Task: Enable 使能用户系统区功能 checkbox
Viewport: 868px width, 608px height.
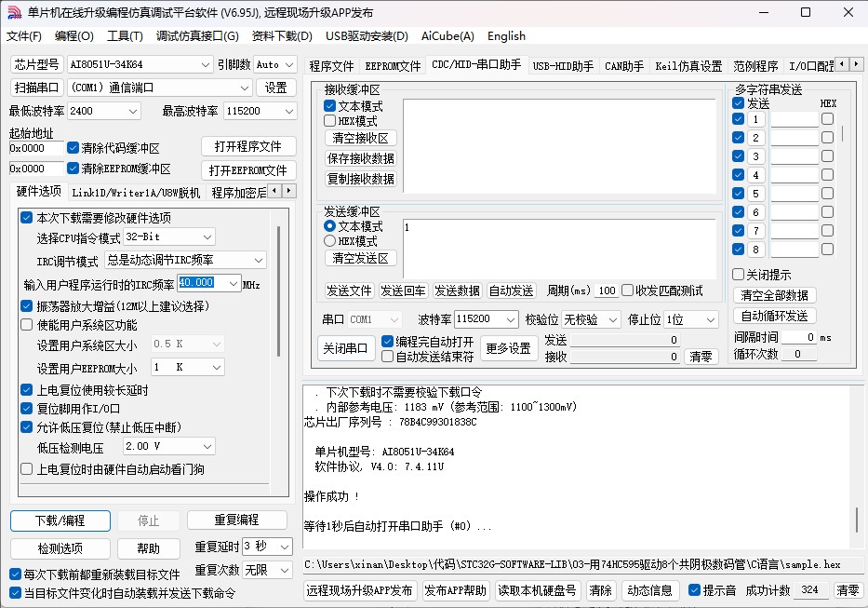Action: pyautogui.click(x=27, y=325)
